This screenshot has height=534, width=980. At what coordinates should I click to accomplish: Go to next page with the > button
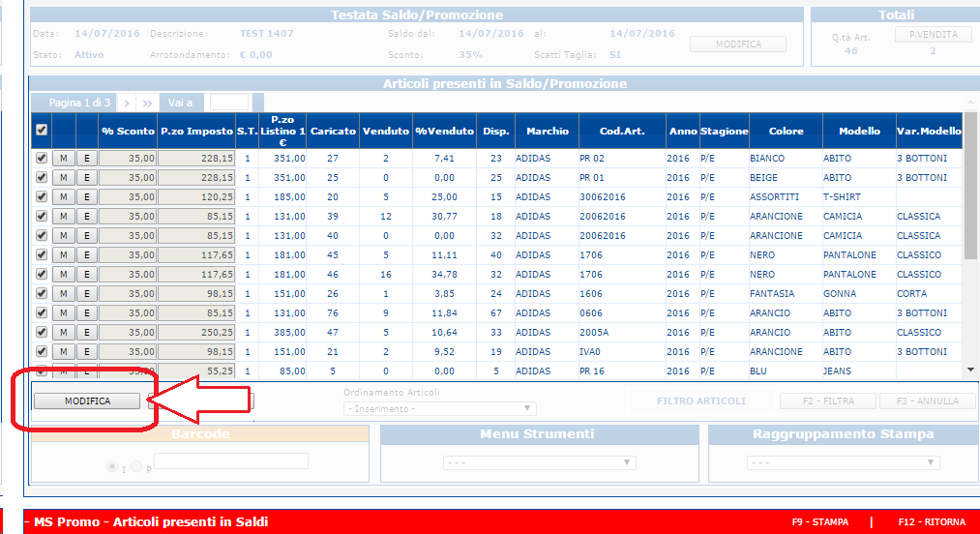coord(127,103)
